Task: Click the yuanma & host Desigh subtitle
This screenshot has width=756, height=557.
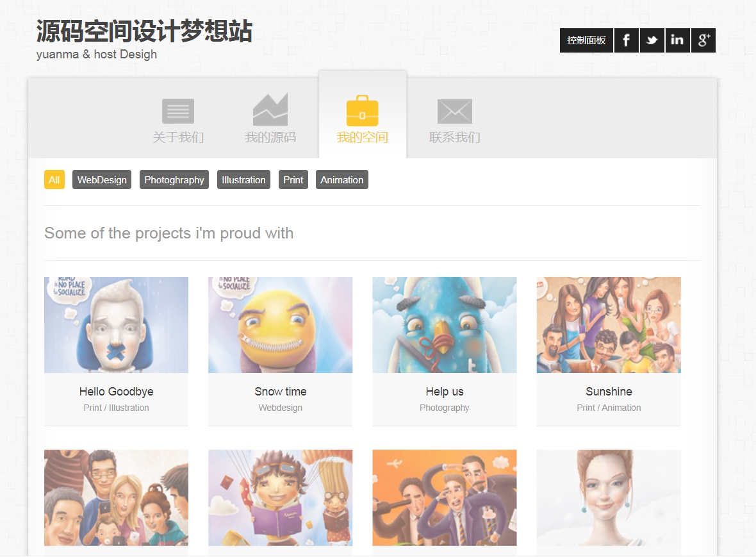Action: pos(97,54)
